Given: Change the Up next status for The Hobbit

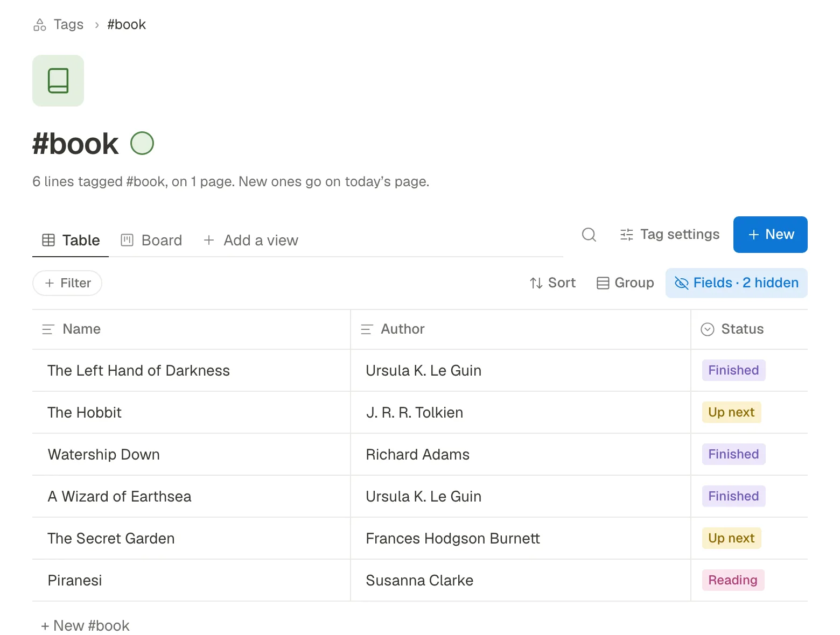Looking at the screenshot, I should click(731, 412).
